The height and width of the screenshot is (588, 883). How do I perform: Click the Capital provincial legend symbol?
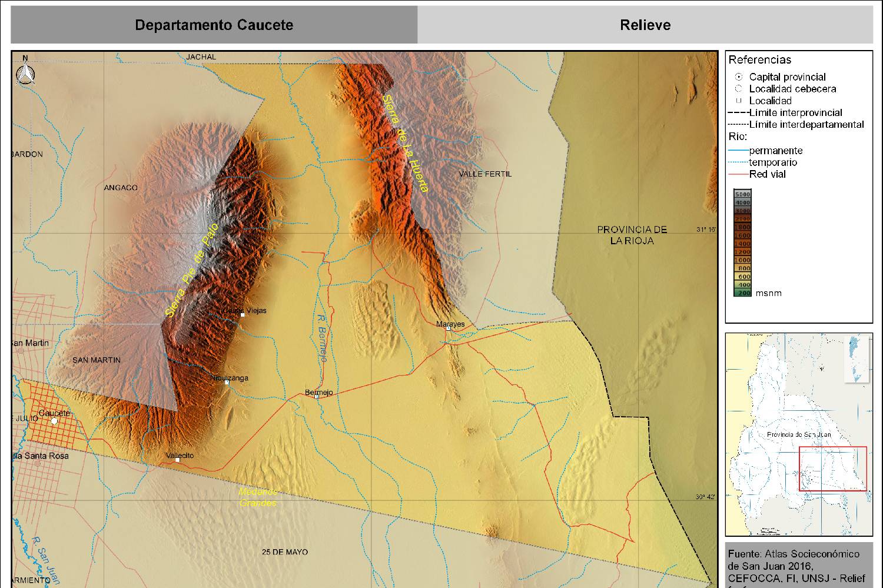[739, 77]
